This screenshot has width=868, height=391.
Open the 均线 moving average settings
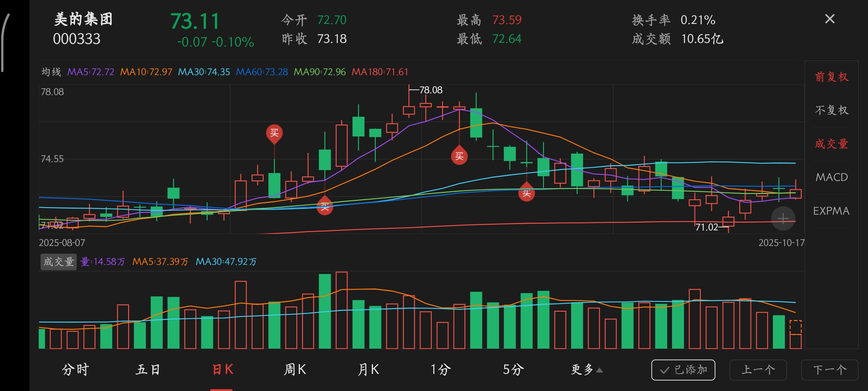(x=51, y=72)
